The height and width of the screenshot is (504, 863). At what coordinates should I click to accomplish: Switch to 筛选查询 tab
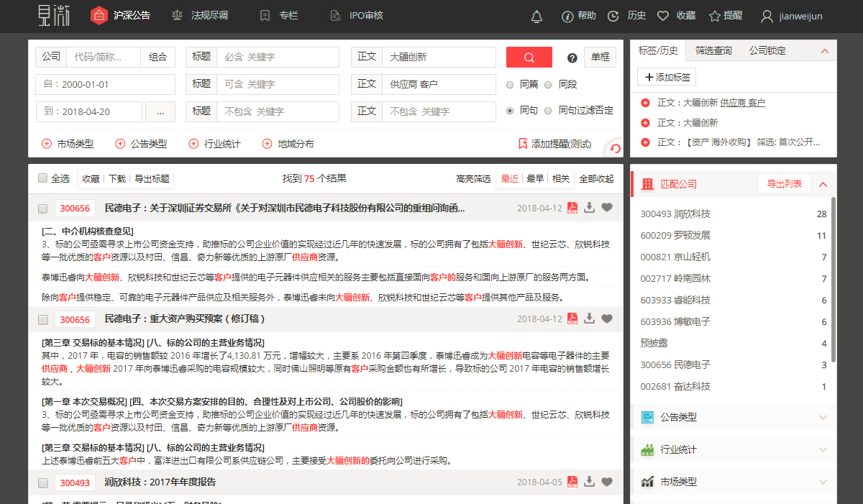click(x=713, y=50)
